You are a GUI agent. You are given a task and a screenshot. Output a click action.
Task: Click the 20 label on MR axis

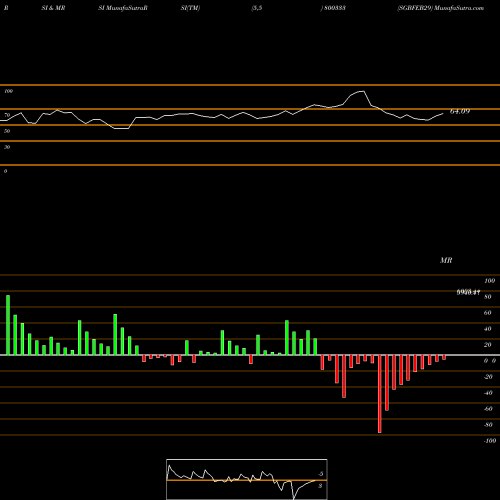click(488, 345)
